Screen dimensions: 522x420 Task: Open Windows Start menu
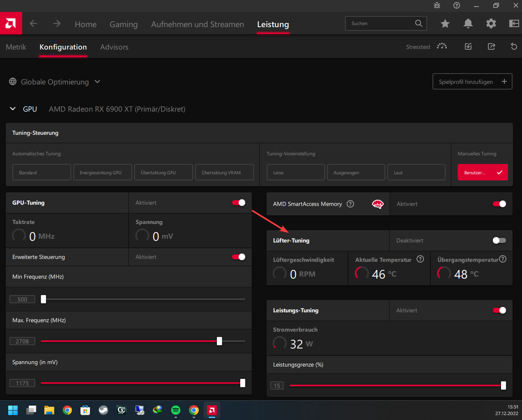pos(13,410)
